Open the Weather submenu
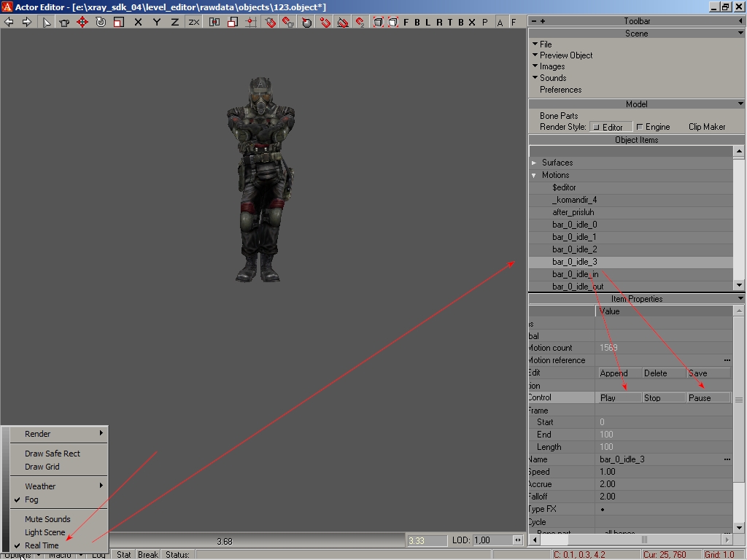The image size is (747, 560). pos(59,486)
